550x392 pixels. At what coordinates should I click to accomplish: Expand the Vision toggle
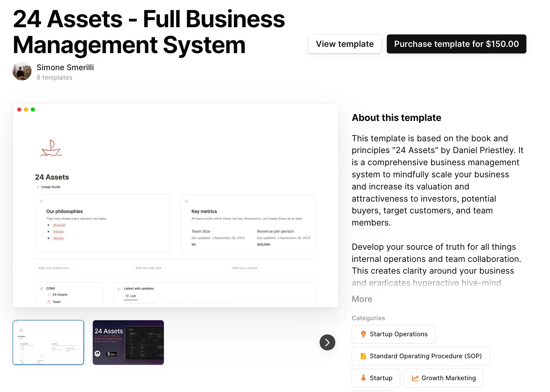point(49,232)
